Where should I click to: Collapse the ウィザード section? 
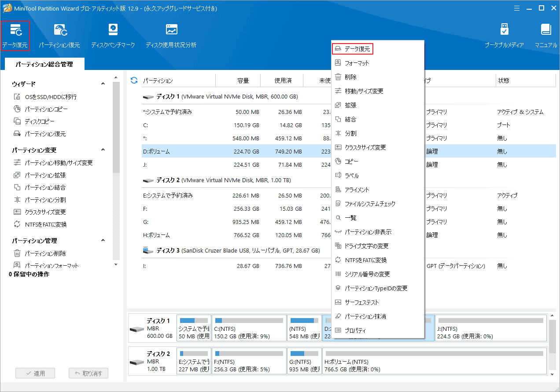pos(103,84)
